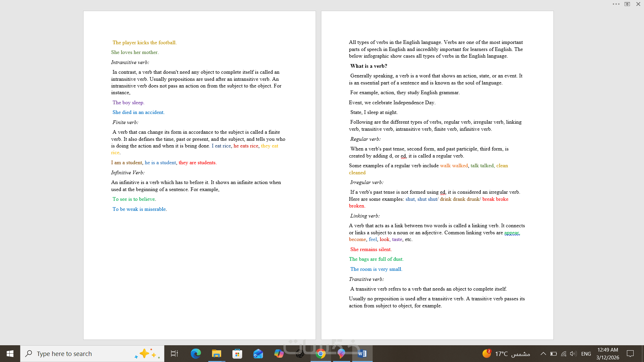This screenshot has width=644, height=362.
Task: Click the Windows Start button
Action: 10,354
